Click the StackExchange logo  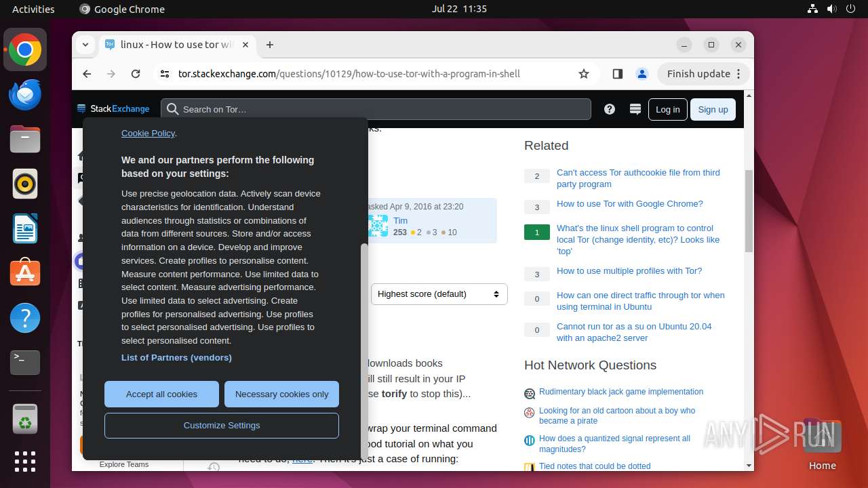[113, 109]
